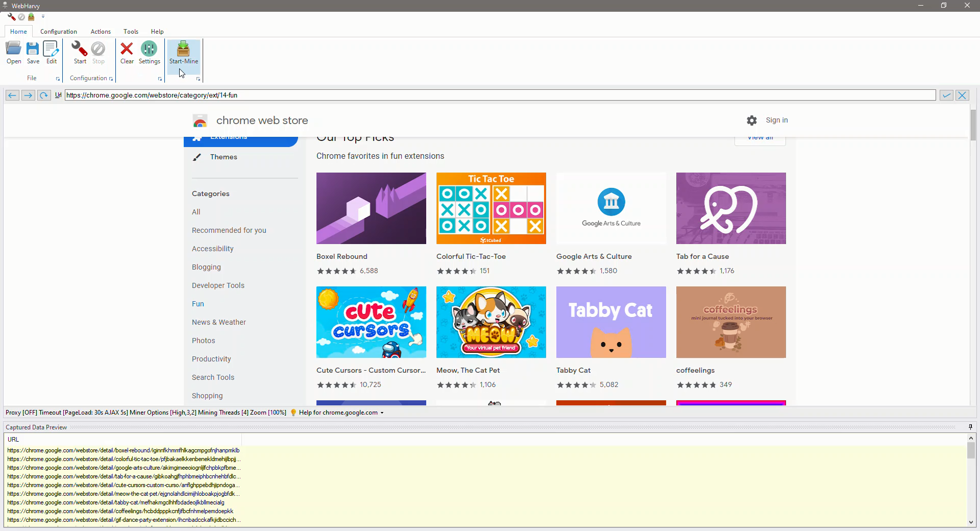Open the Tools ribbon tab
This screenshot has height=531, width=980.
point(131,32)
